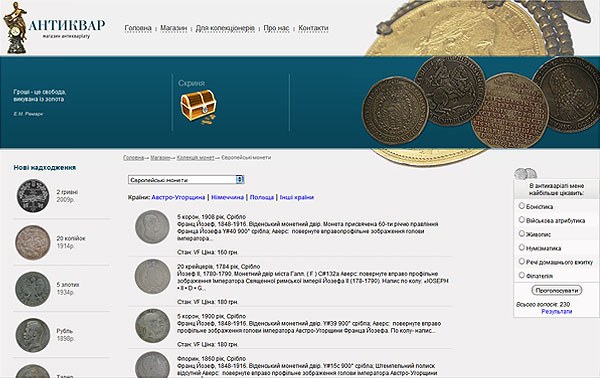
Task: Open the Рубль 1898 coin image
Action: [x=33, y=335]
